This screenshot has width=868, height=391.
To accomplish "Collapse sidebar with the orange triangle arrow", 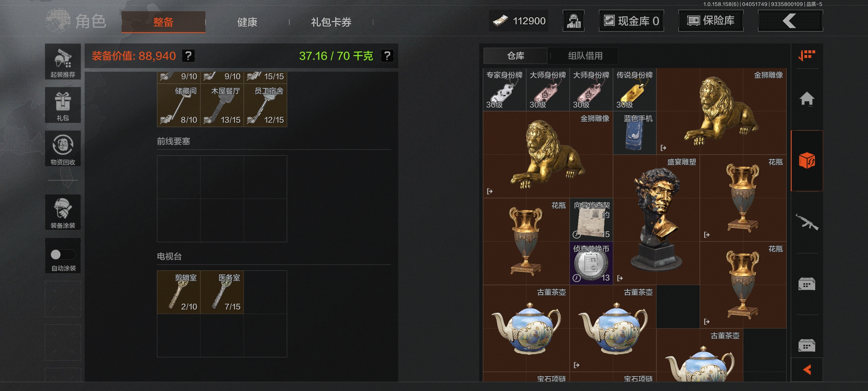I will coord(807,370).
